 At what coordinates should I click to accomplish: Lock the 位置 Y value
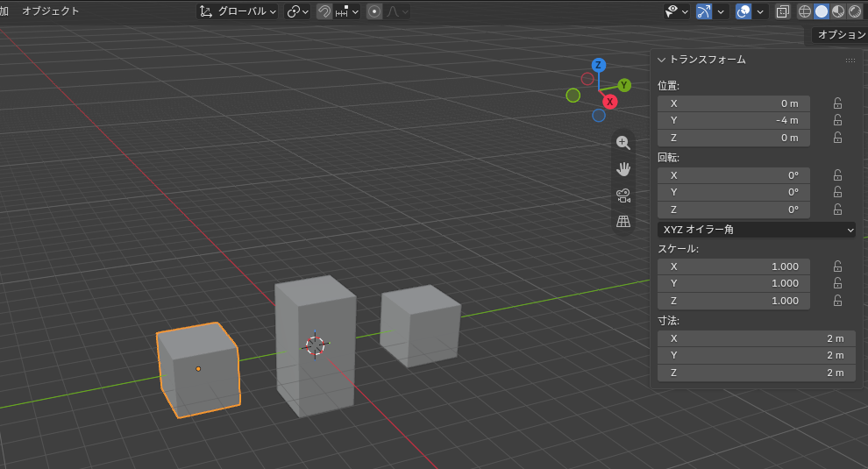[x=837, y=120]
